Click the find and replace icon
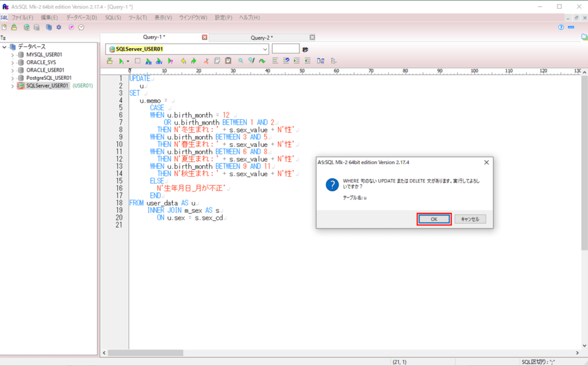This screenshot has height=366, width=588. coord(252,61)
